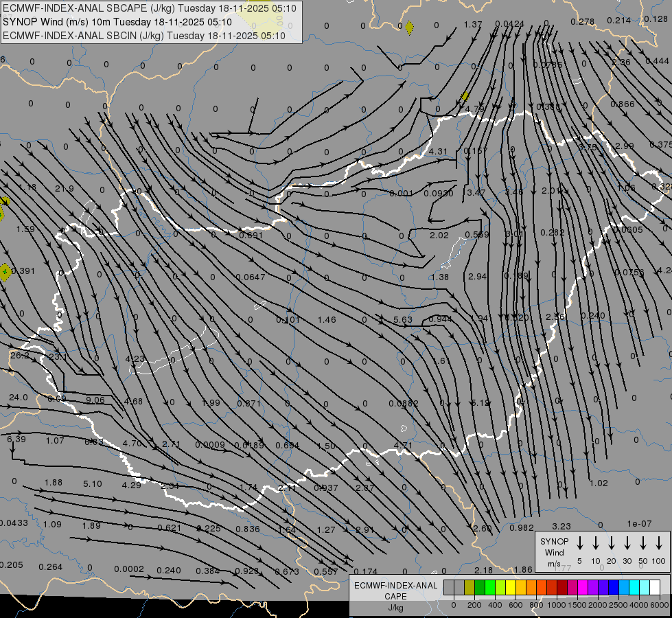Select the 20 m/s wind legend arrow
Image resolution: width=672 pixels, height=618 pixels.
pyautogui.click(x=612, y=543)
